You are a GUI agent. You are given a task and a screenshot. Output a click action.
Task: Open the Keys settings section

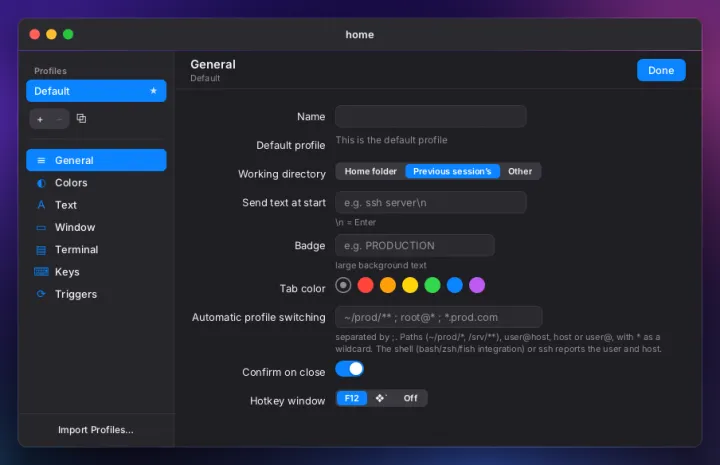(x=96, y=272)
